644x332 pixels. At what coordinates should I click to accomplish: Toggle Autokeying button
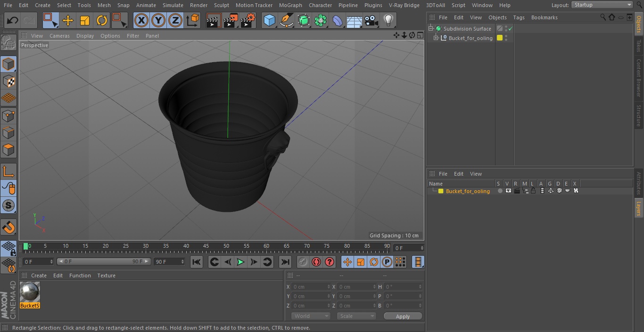[316, 262]
